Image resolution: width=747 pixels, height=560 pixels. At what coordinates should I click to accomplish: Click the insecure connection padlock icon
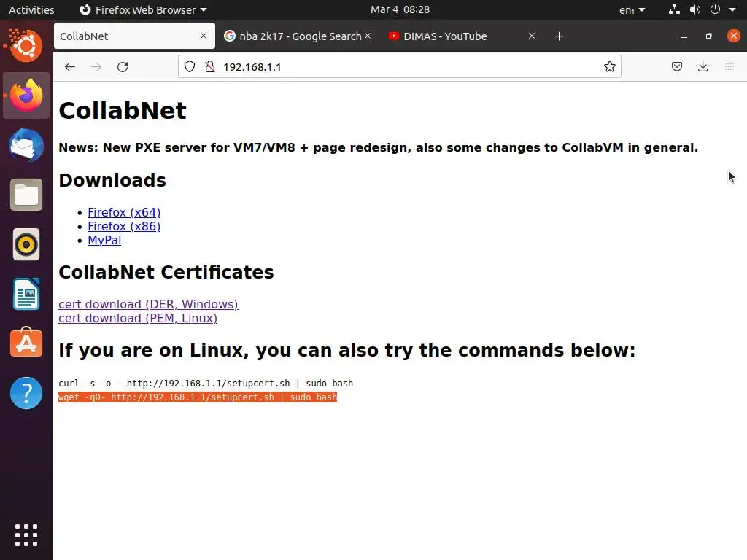(209, 66)
